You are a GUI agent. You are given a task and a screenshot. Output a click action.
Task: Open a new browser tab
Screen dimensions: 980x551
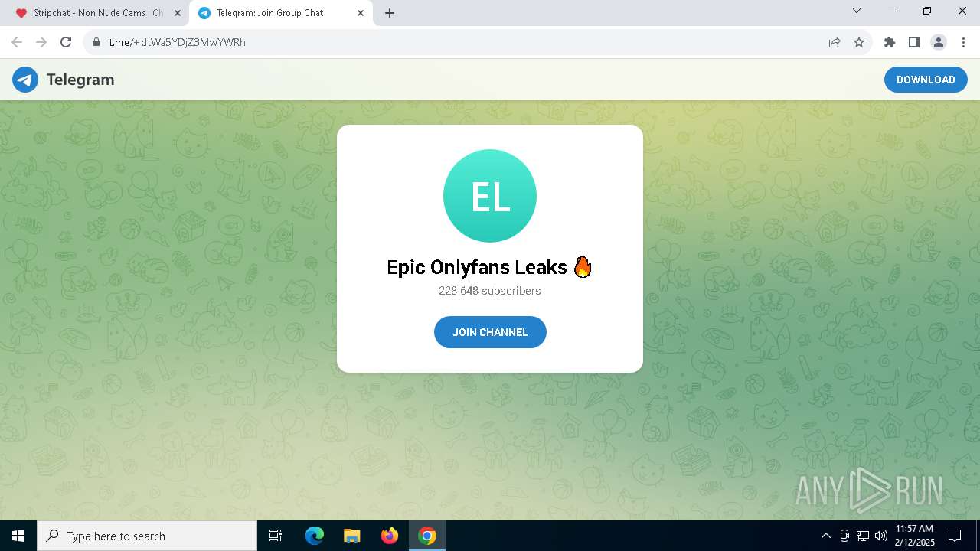pyautogui.click(x=390, y=13)
